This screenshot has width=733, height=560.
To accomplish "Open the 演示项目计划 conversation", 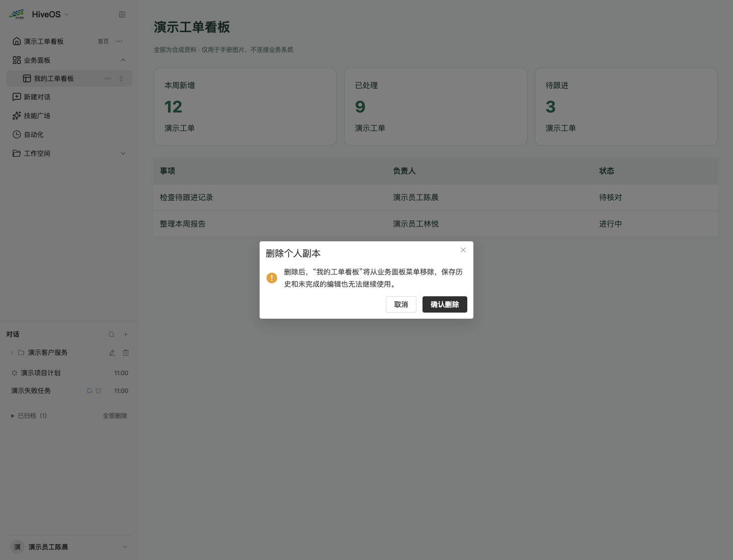I will 69,373.
